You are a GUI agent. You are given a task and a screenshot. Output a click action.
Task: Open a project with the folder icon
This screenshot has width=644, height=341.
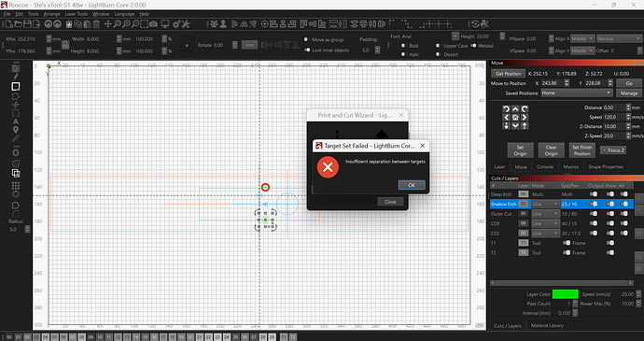click(x=19, y=24)
